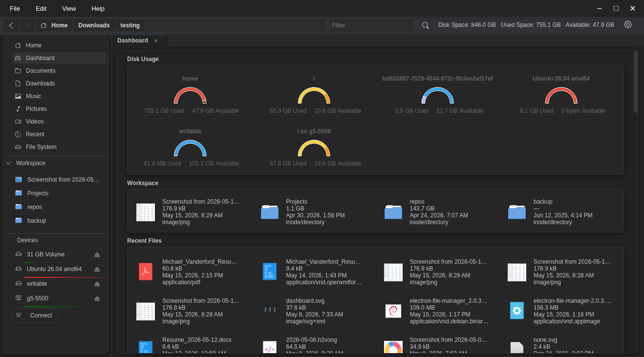Click "Disk Space: 846.0 GB" text

(467, 25)
